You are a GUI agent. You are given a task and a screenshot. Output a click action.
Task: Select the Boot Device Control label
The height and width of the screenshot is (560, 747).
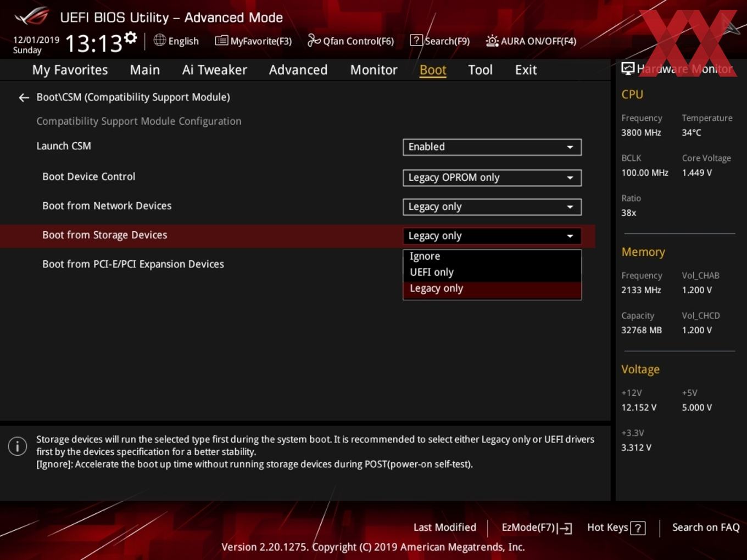pyautogui.click(x=88, y=177)
